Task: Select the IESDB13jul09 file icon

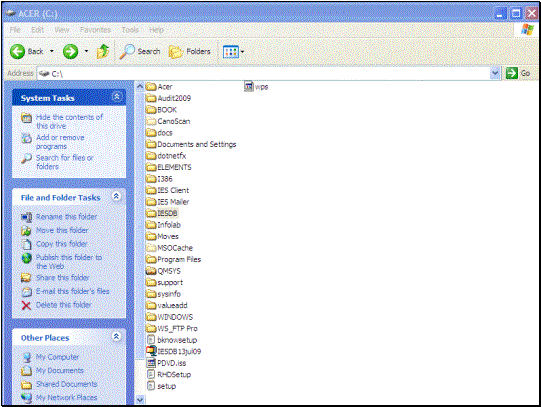Action: tap(151, 351)
